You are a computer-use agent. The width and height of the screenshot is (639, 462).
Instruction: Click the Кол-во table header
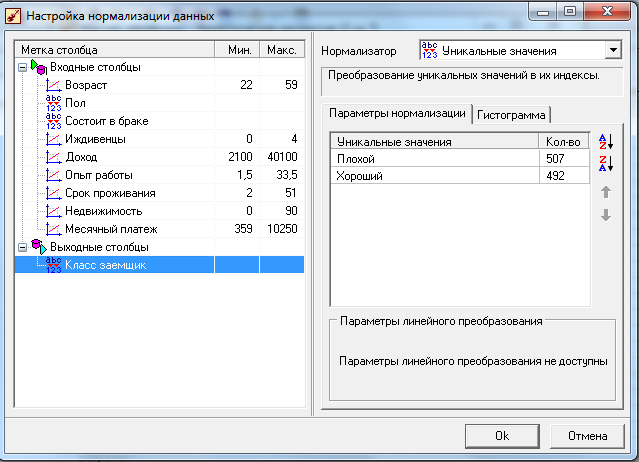coord(564,141)
